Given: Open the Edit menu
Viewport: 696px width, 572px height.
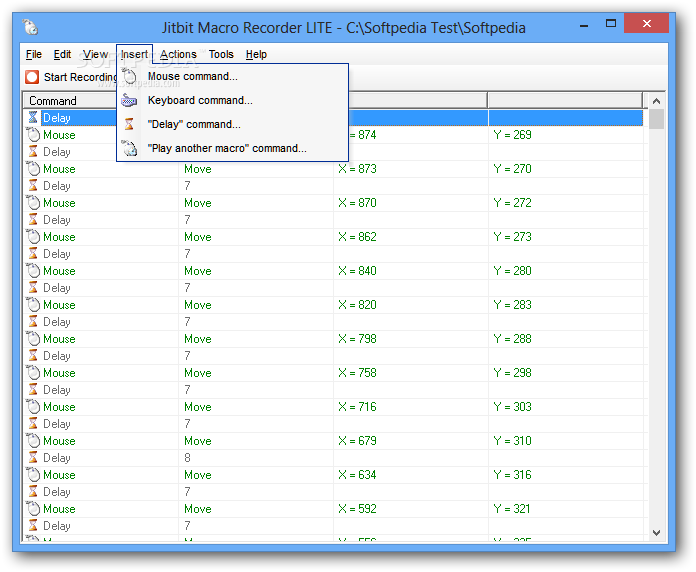Looking at the screenshot, I should 62,54.
